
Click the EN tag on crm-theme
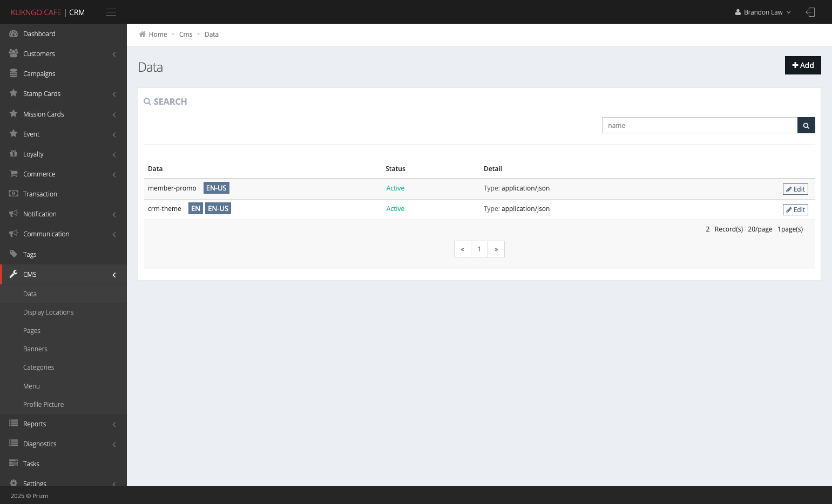(195, 208)
